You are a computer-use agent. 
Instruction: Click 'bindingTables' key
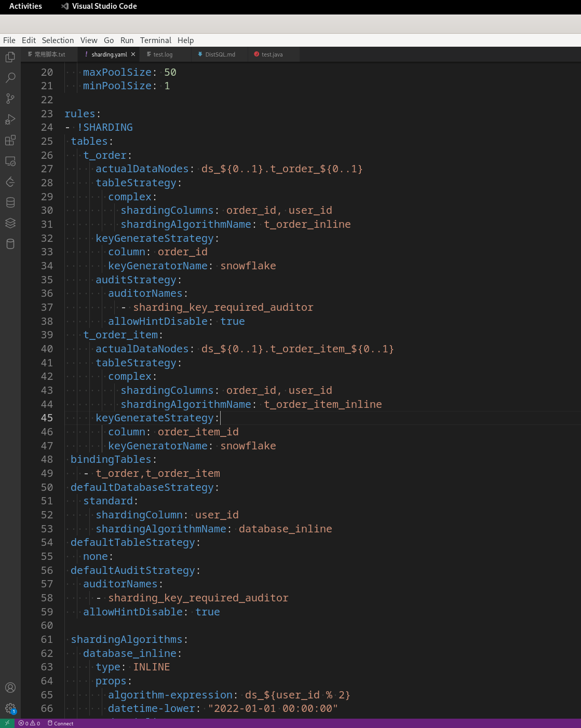point(111,459)
